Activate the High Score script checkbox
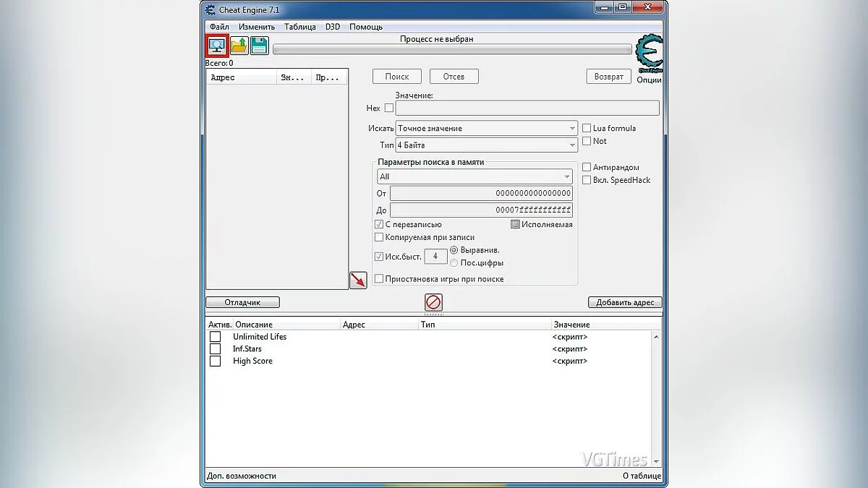Image resolution: width=868 pixels, height=488 pixels. click(x=215, y=361)
